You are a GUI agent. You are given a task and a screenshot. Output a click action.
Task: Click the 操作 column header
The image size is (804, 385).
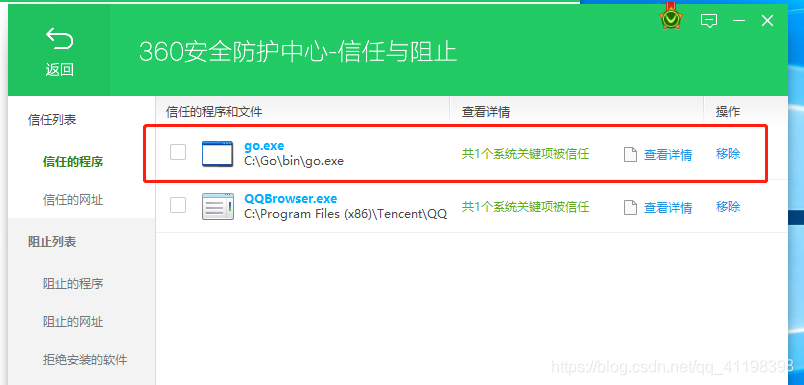(x=728, y=112)
